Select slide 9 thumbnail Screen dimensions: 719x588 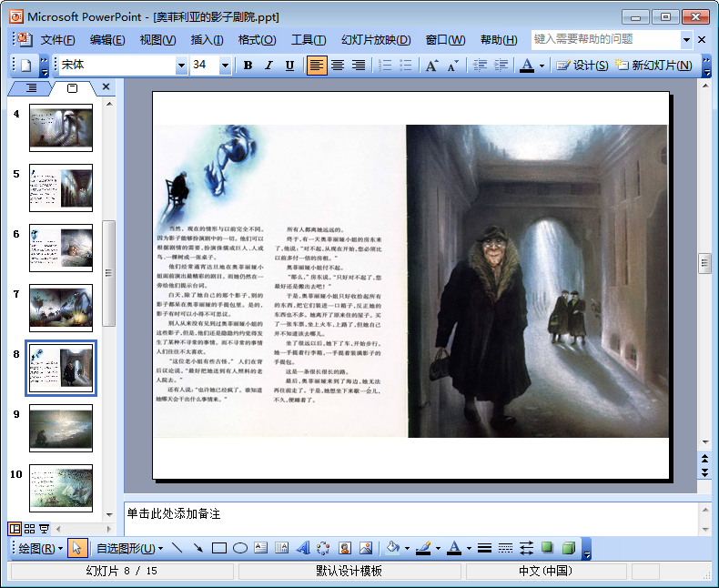click(x=61, y=428)
